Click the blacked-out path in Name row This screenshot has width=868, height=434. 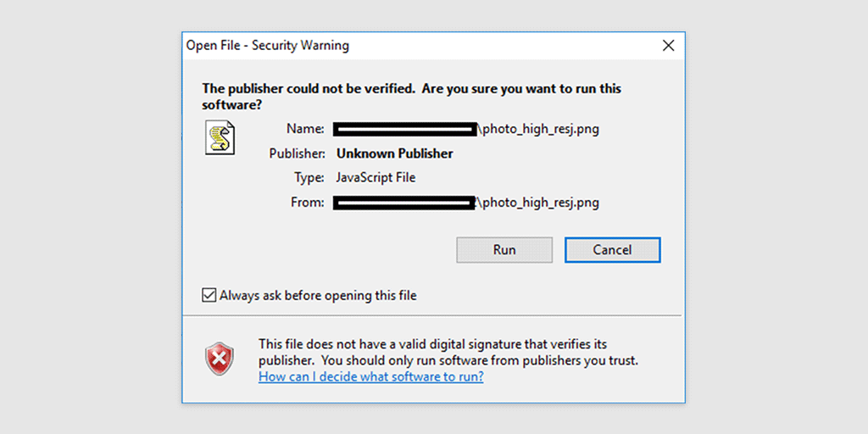coord(404,130)
